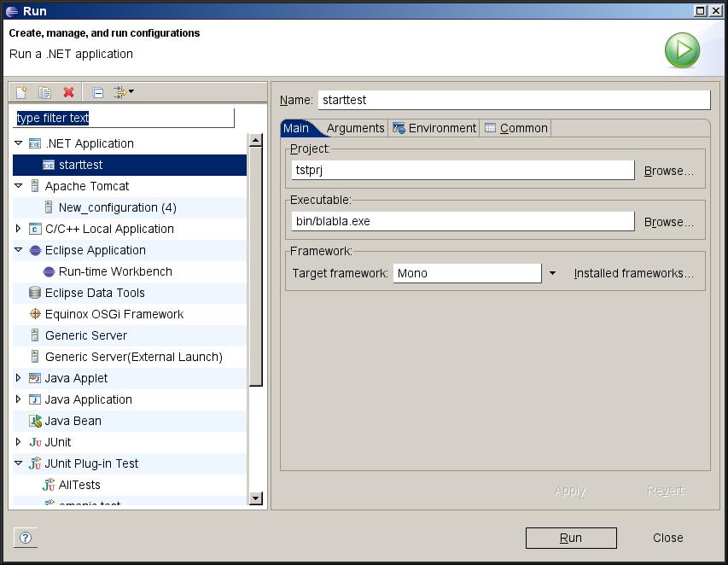Switch to the Environment tab
The width and height of the screenshot is (728, 565).
[434, 128]
